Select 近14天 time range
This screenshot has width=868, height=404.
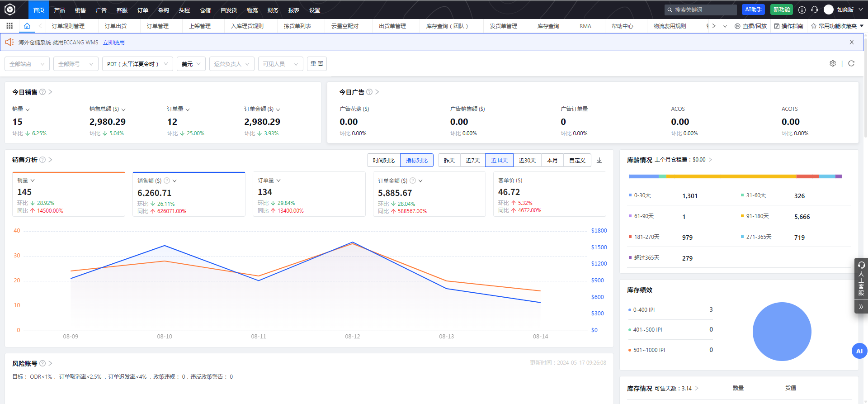(x=500, y=160)
